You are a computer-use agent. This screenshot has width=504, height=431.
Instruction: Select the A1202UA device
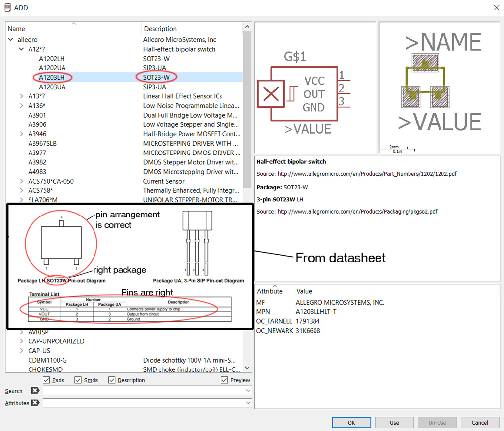(52, 68)
